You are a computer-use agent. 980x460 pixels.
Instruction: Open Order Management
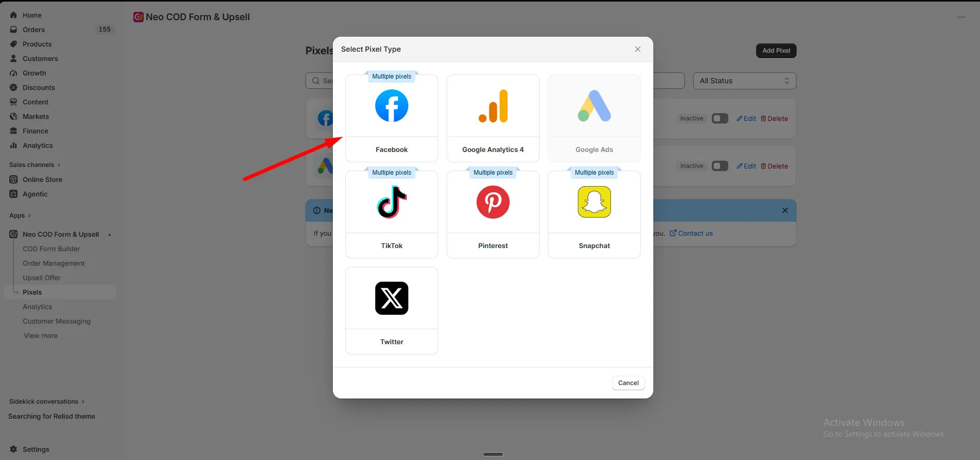point(53,263)
